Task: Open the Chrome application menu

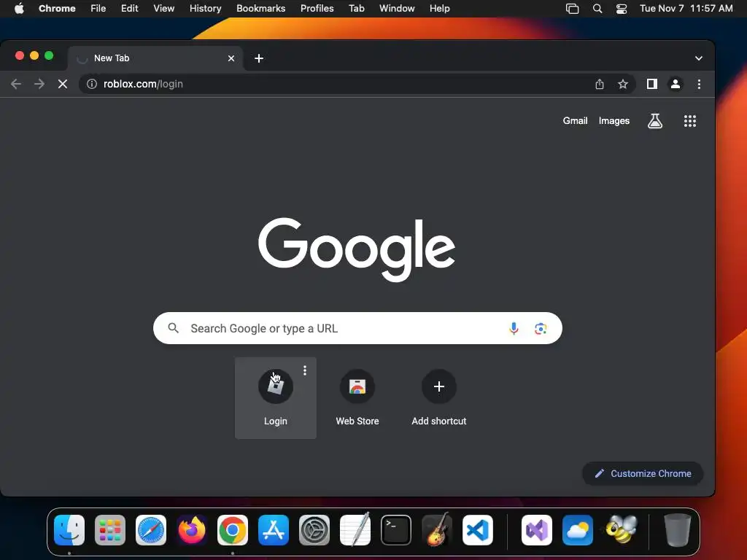Action: pos(57,9)
